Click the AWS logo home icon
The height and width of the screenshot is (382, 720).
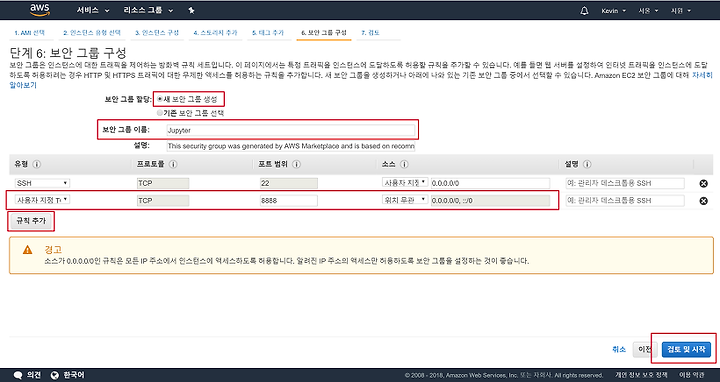click(x=40, y=10)
